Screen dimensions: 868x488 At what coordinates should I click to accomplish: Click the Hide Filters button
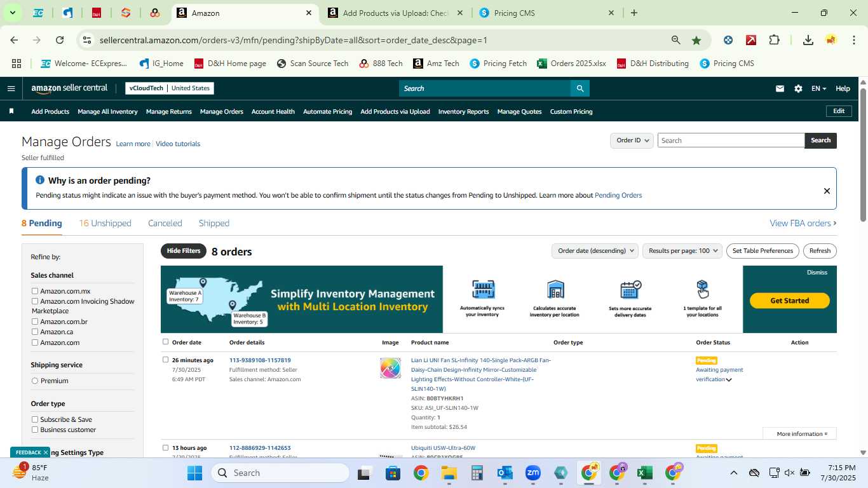[184, 251]
